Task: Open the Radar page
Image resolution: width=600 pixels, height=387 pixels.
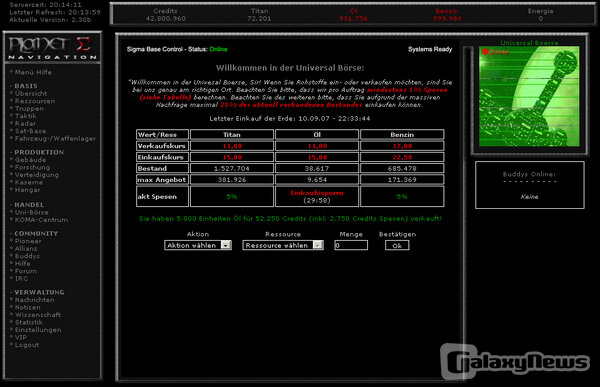Action: 25,124
